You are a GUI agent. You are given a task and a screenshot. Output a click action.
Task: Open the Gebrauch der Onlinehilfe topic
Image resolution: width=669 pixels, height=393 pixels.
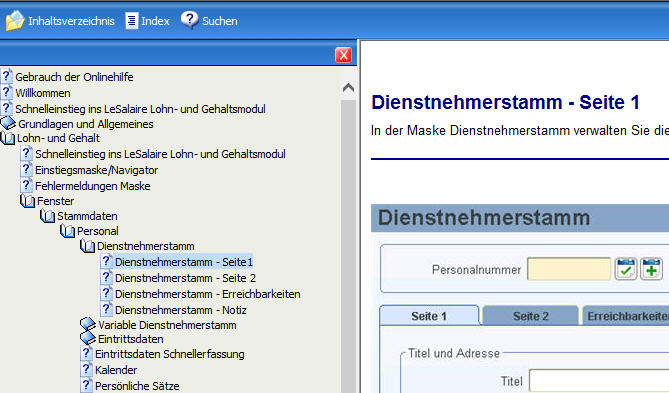(74, 77)
